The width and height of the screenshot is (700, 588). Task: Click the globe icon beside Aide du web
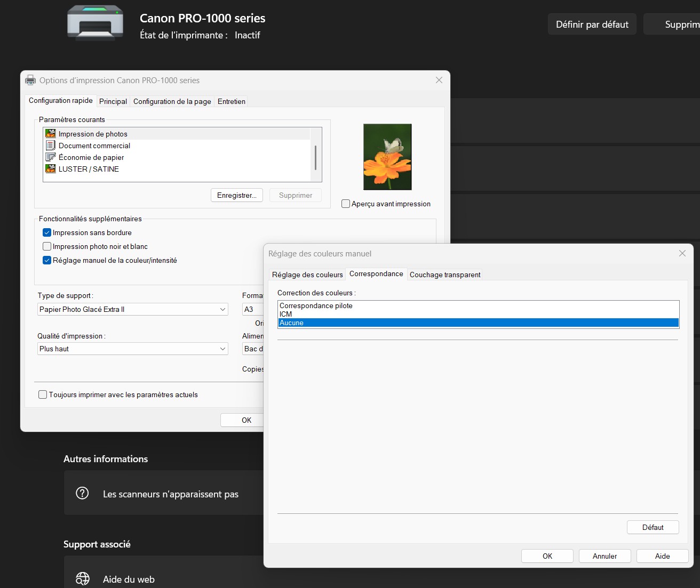[x=82, y=579]
